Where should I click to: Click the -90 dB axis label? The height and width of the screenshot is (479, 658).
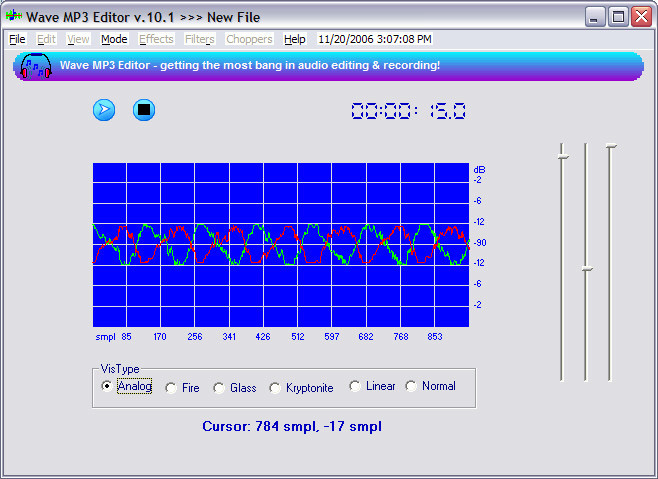[x=480, y=242]
